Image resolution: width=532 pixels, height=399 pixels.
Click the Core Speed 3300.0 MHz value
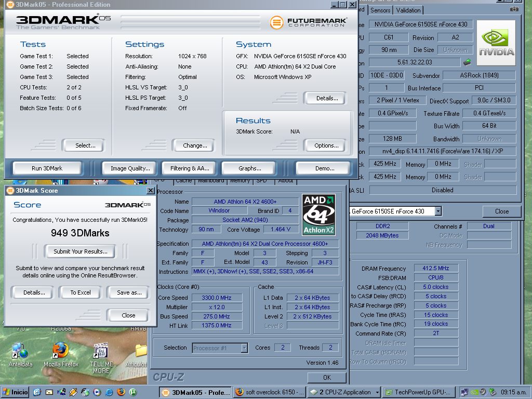(217, 298)
